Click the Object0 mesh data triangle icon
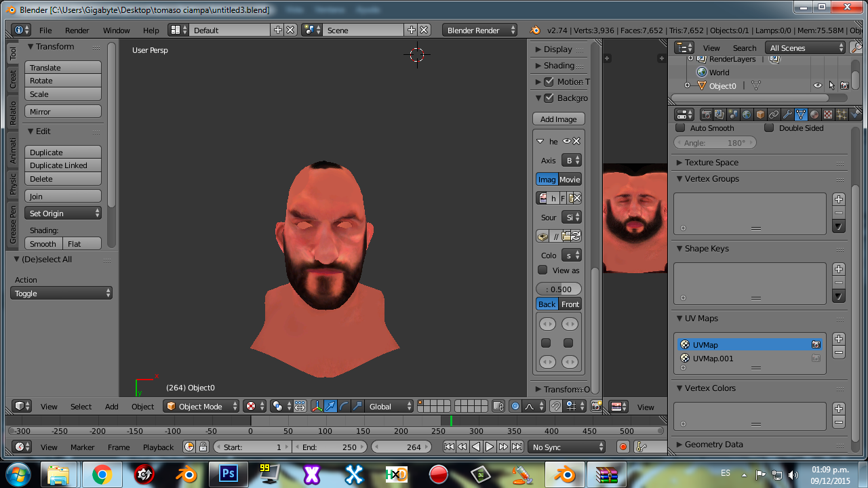Image resolution: width=868 pixels, height=488 pixels. (x=756, y=86)
